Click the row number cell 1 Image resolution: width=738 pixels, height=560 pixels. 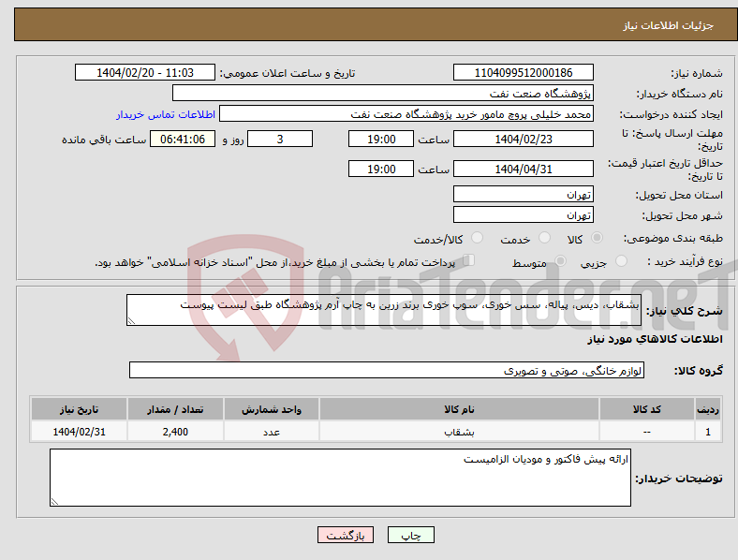pyautogui.click(x=708, y=432)
